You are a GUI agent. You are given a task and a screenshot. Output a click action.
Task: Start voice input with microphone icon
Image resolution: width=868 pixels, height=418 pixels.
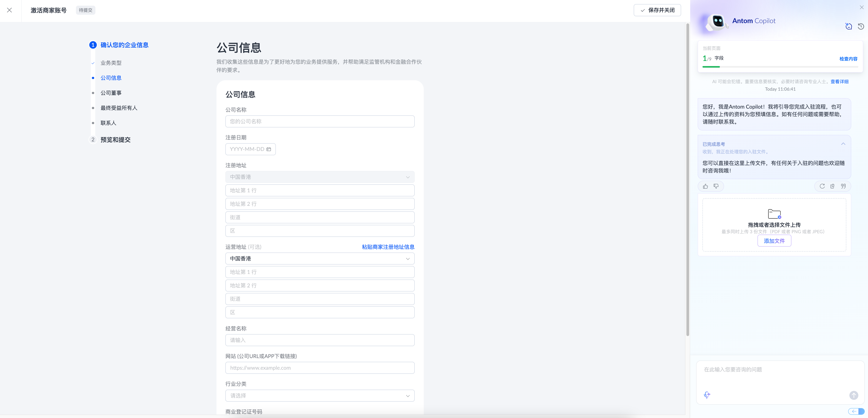707,395
